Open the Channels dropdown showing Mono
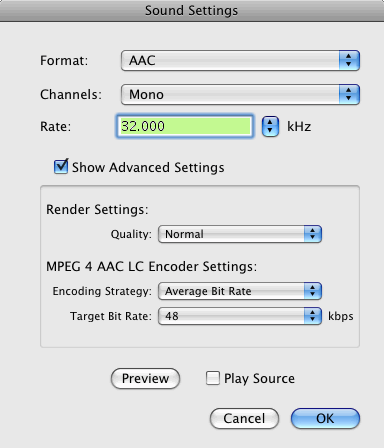This screenshot has height=448, width=384. point(240,94)
